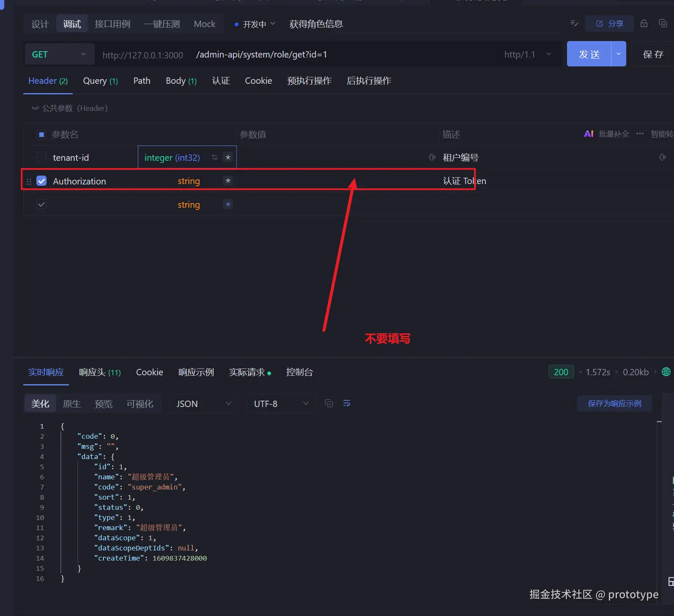
Task: Select the Body (1) tab
Action: pos(181,81)
